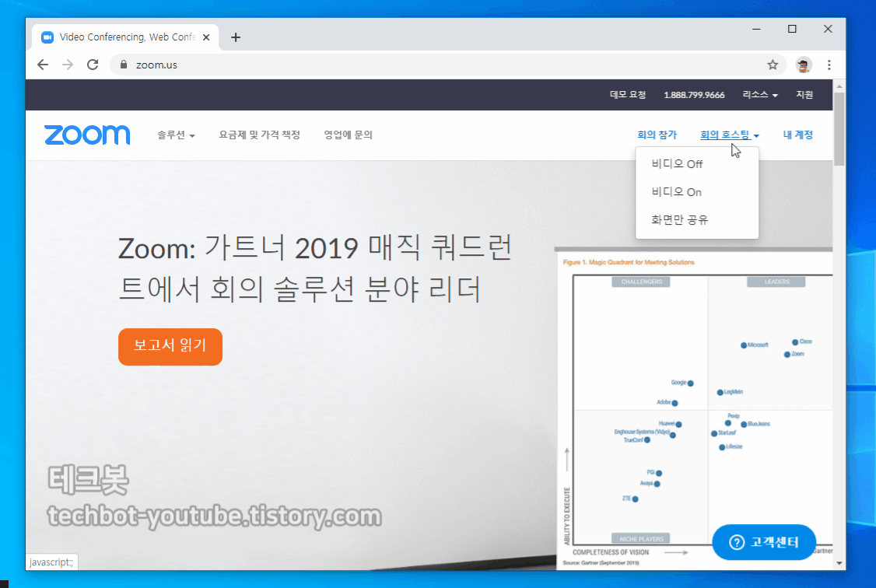Select the Video Conferencing browser tab
This screenshot has width=876, height=588.
125,37
